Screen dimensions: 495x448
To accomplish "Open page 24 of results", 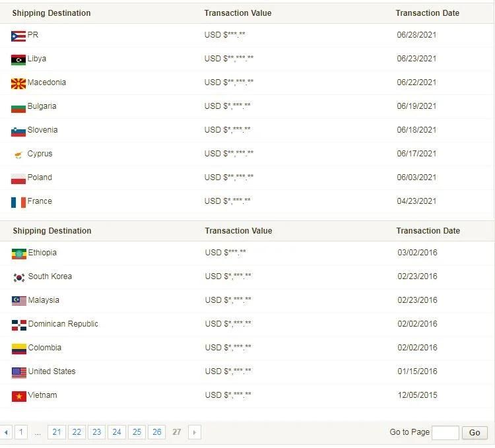I will (x=117, y=432).
